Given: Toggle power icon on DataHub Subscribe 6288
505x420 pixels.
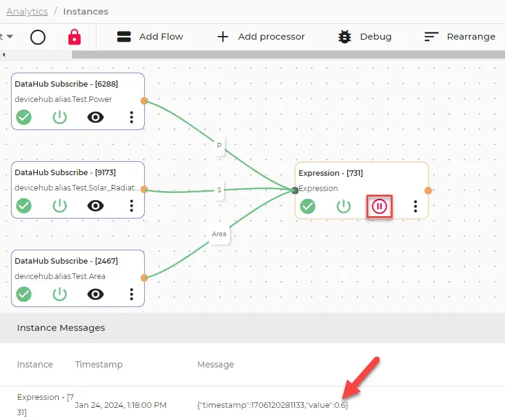Looking at the screenshot, I should [60, 117].
